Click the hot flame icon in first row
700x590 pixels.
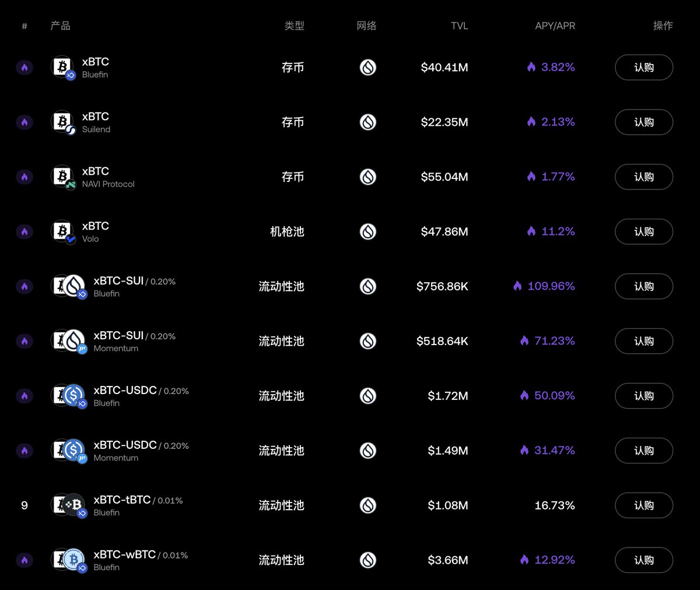point(24,68)
